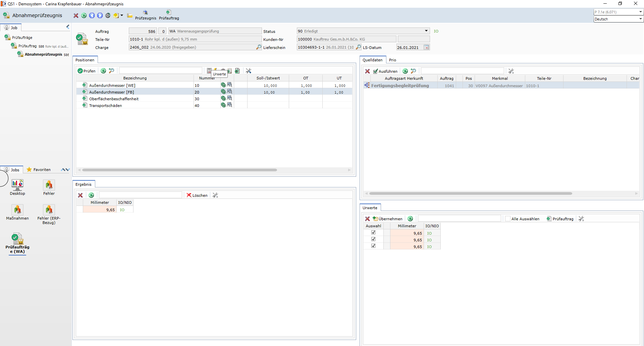Screen dimensions: 644x346
Task: Select Abnahmeprüfzeugnis 586 tree node
Action: 43,54
